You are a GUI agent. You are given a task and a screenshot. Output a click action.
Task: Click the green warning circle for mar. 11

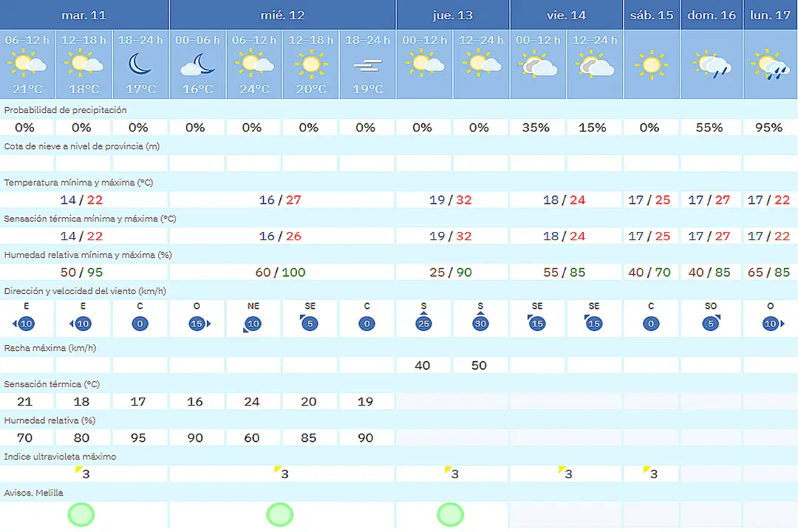click(x=81, y=514)
